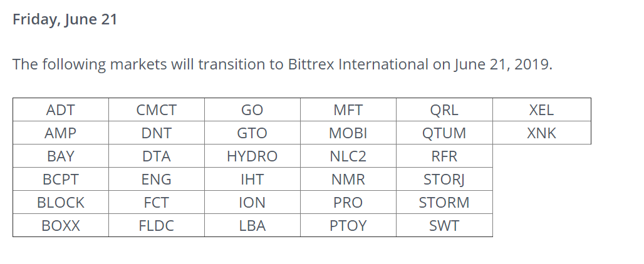Click the PTOY cell
Screen dimensions: 644x264
[x=348, y=225]
